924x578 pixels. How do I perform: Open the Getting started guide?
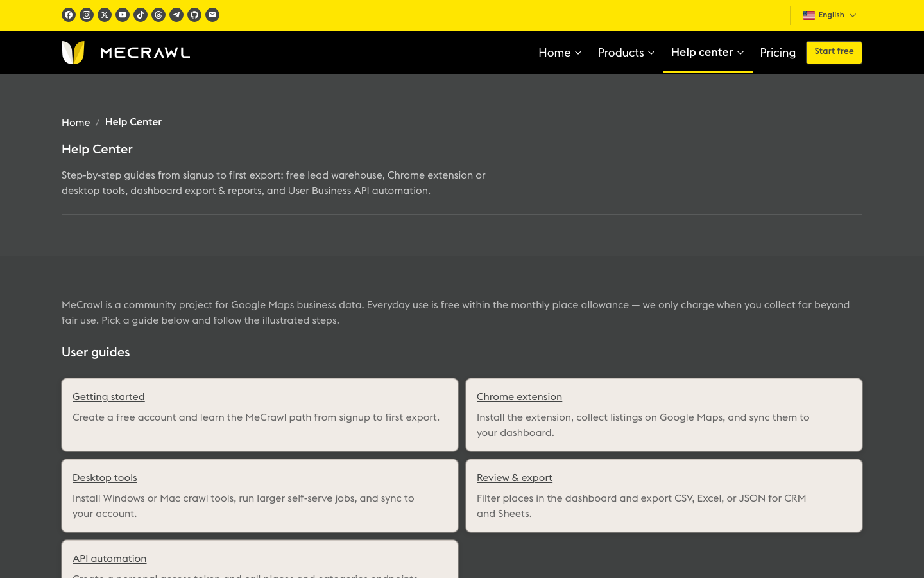[108, 397]
